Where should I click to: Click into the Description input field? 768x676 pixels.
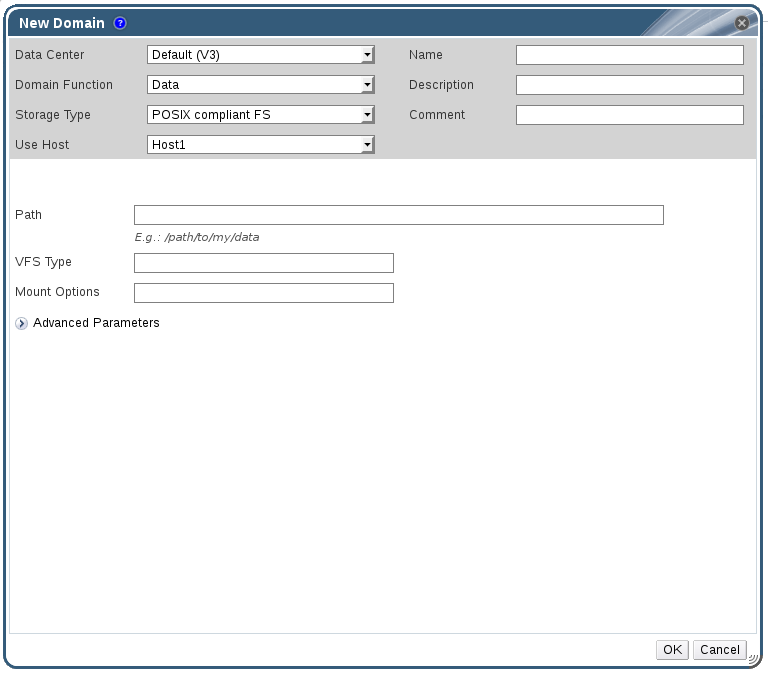[x=629, y=85]
